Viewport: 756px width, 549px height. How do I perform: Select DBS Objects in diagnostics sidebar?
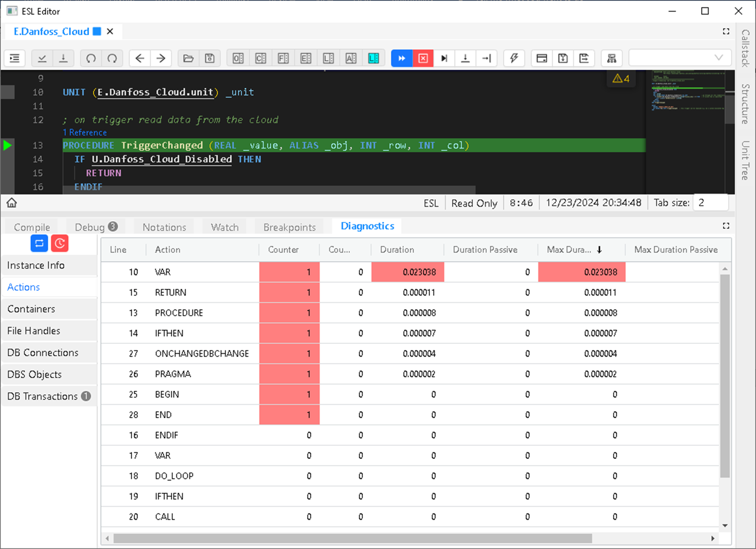click(49, 375)
